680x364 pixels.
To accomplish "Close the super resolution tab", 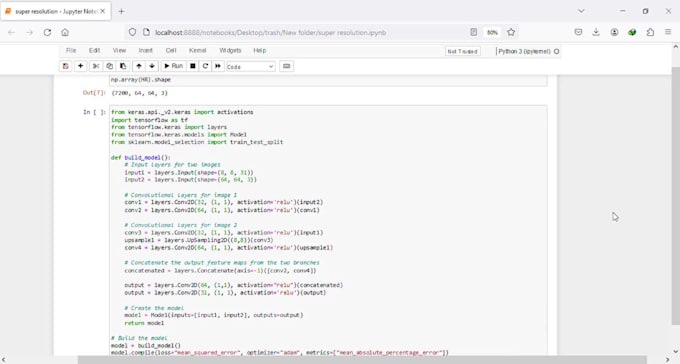I will click(x=103, y=11).
